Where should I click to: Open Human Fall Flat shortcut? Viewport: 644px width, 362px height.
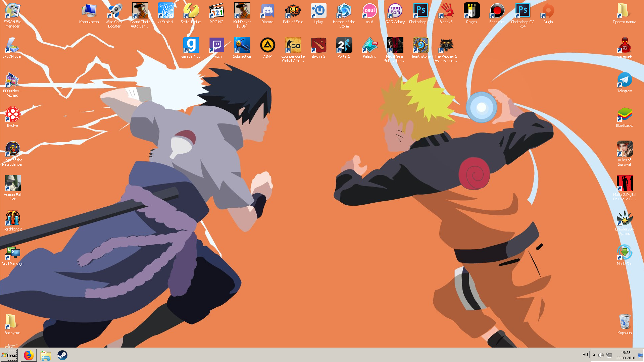[12, 188]
